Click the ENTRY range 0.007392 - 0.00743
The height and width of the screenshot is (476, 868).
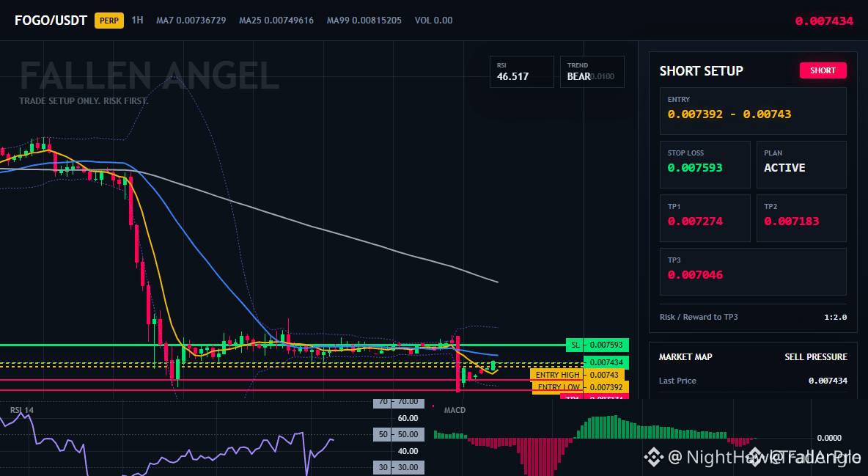tap(729, 114)
